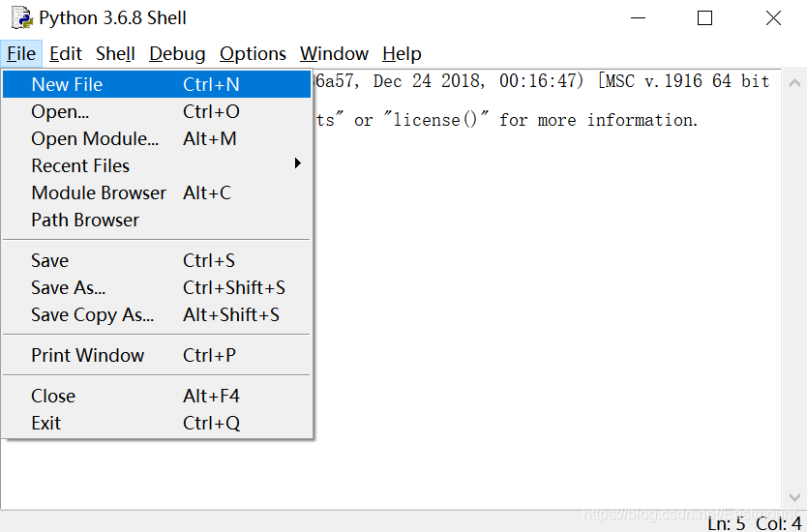This screenshot has width=807, height=532.
Task: Select New File from File menu
Action: pyautogui.click(x=67, y=84)
